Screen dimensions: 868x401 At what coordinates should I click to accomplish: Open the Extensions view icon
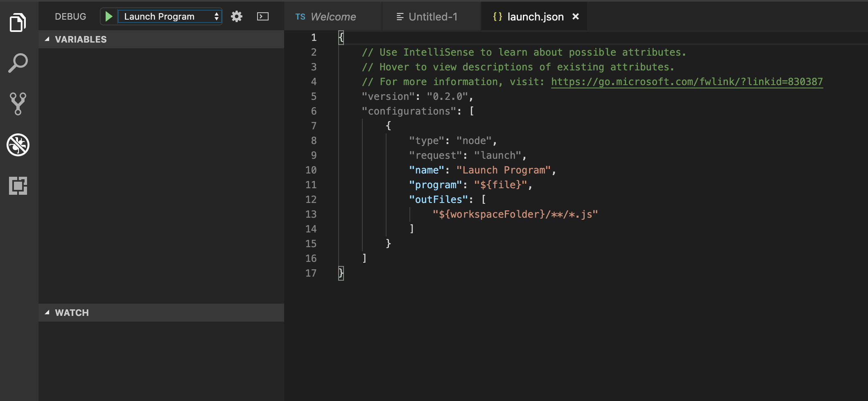tap(18, 186)
